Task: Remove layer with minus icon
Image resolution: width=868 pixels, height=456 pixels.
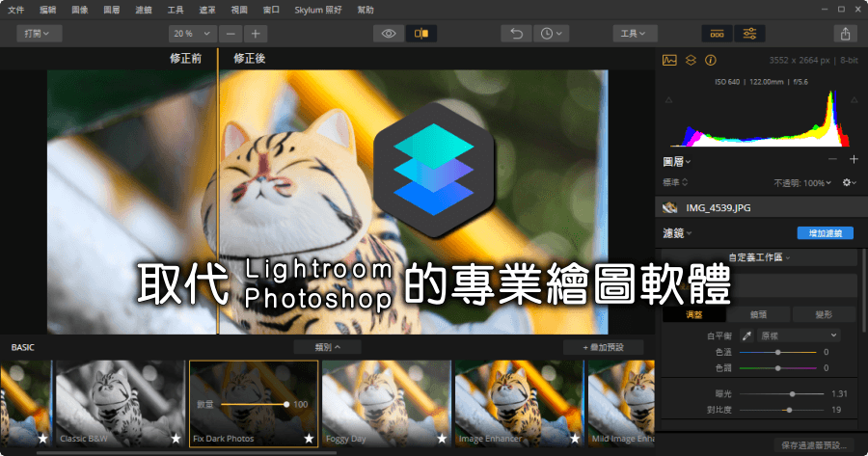Action: (x=832, y=159)
